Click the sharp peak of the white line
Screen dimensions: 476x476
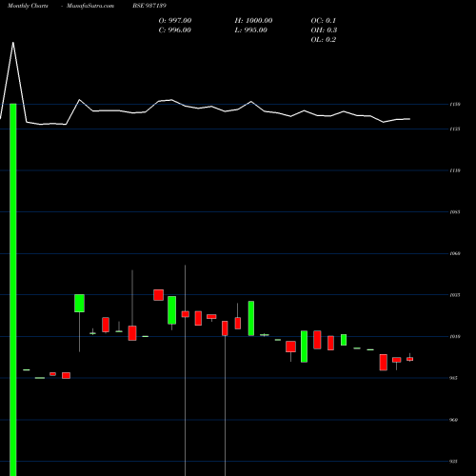coord(13,43)
